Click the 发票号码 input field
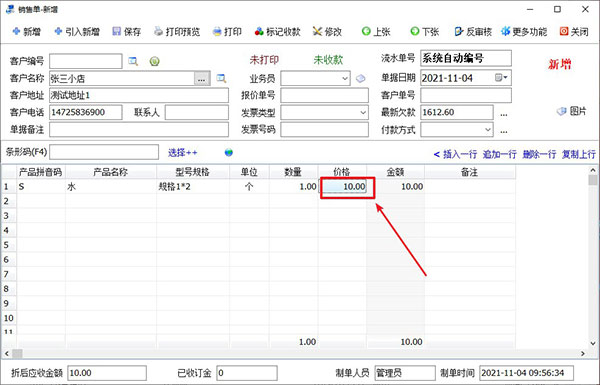600x385 pixels. pos(324,130)
